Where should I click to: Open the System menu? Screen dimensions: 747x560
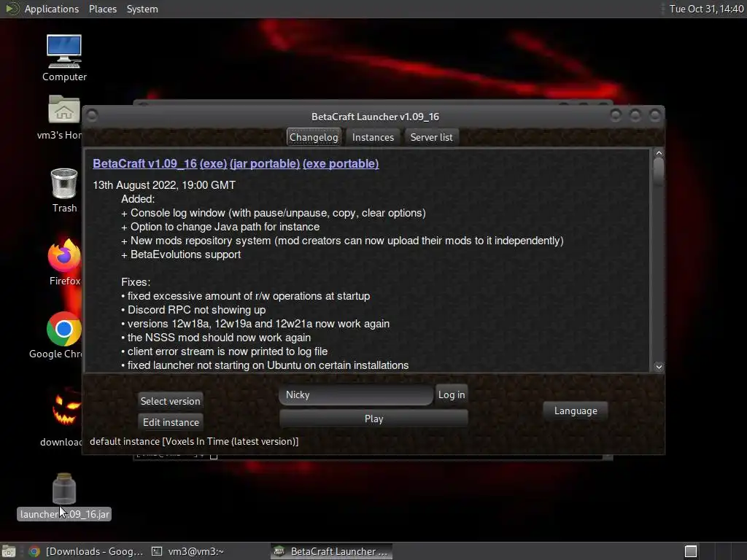(142, 9)
